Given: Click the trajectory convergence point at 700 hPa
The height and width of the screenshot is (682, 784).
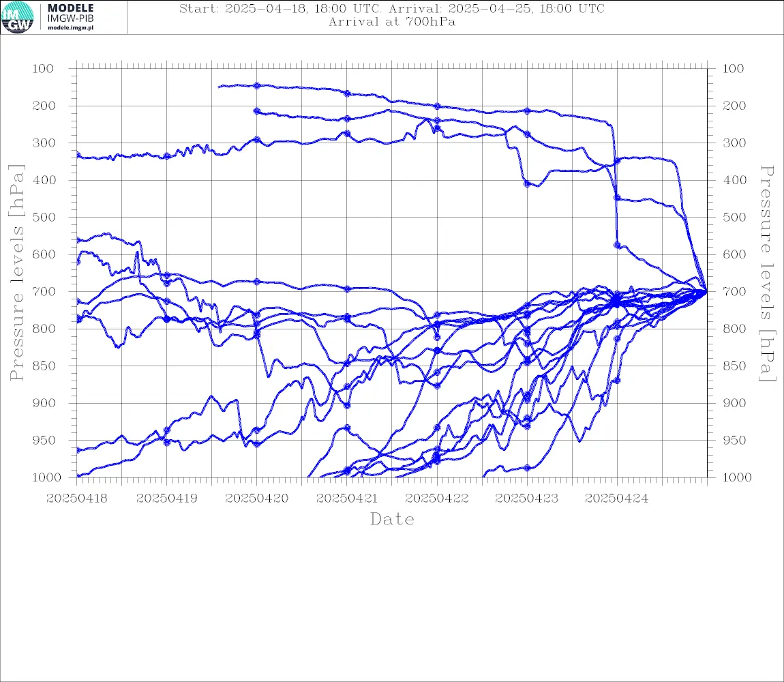Looking at the screenshot, I should point(706,291).
